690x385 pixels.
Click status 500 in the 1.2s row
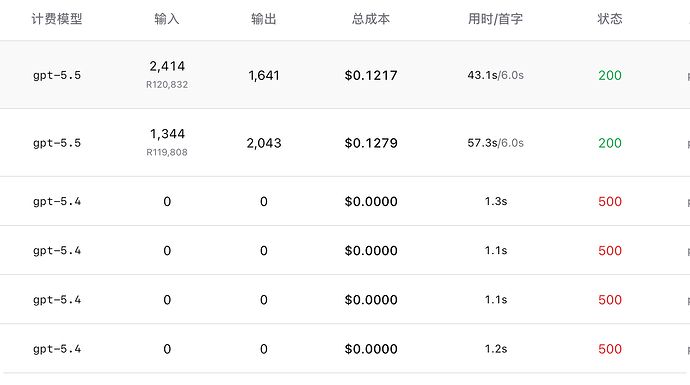click(610, 349)
